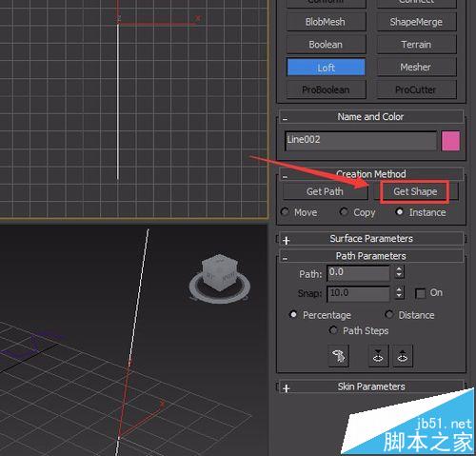Click the Snap value spinner arrows

tap(399, 293)
